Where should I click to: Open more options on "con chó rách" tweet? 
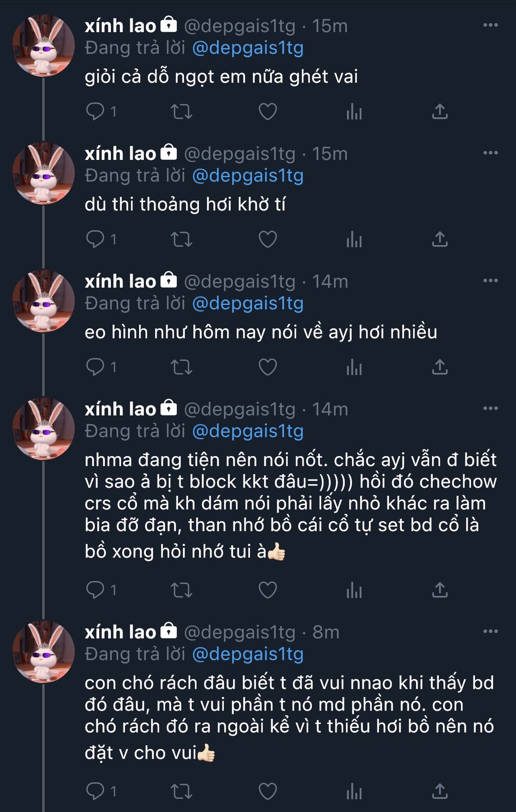[x=490, y=631]
